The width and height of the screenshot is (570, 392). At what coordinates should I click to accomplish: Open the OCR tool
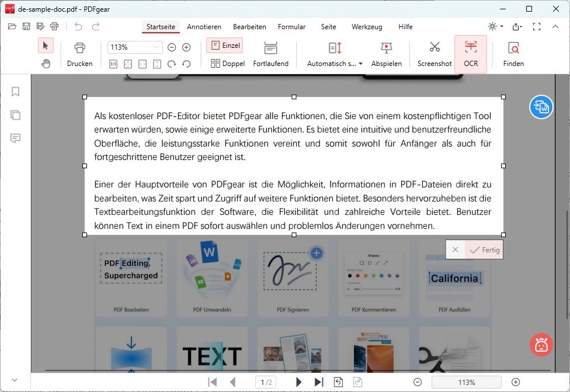point(471,54)
